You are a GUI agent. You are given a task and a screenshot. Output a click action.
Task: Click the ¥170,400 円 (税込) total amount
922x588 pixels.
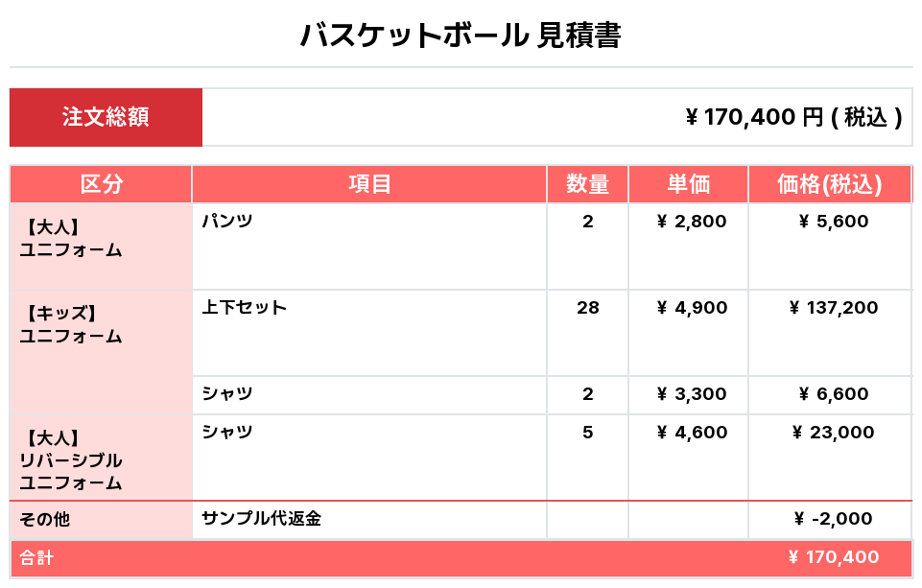[793, 117]
